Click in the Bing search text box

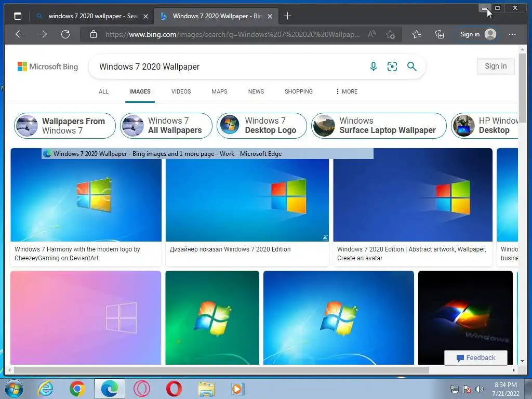(x=231, y=66)
